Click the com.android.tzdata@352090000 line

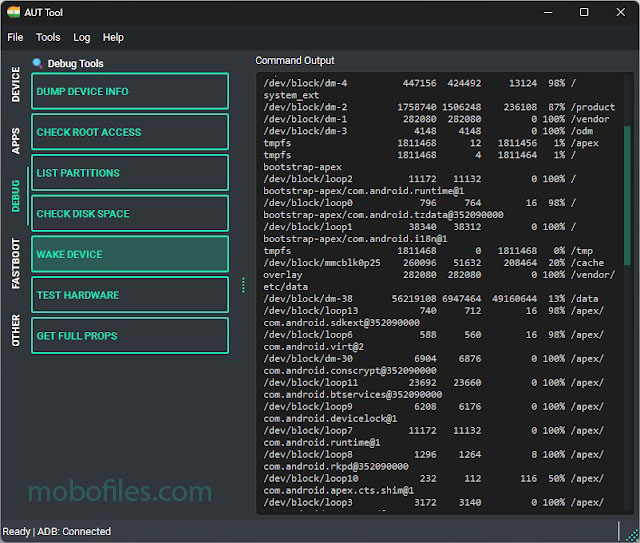pos(383,215)
